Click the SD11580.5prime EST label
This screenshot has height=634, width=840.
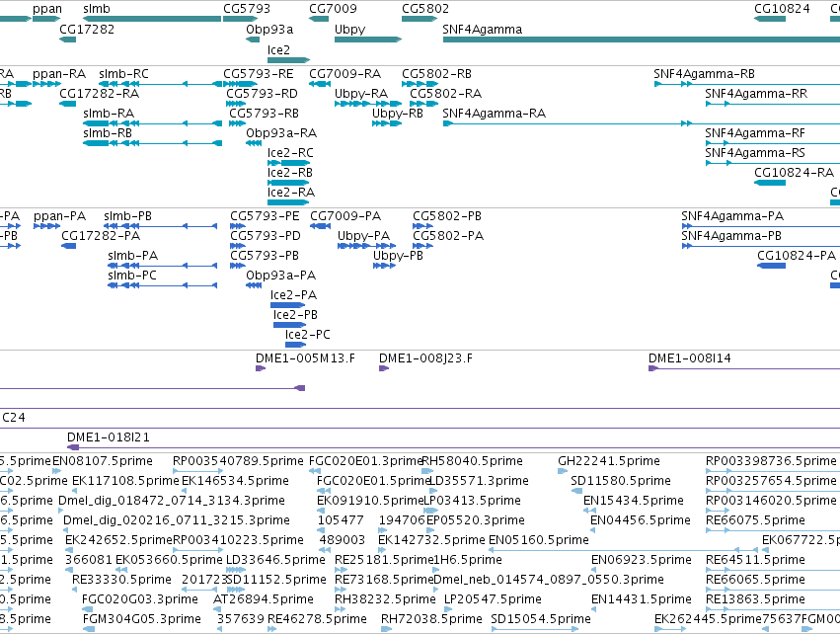point(621,481)
